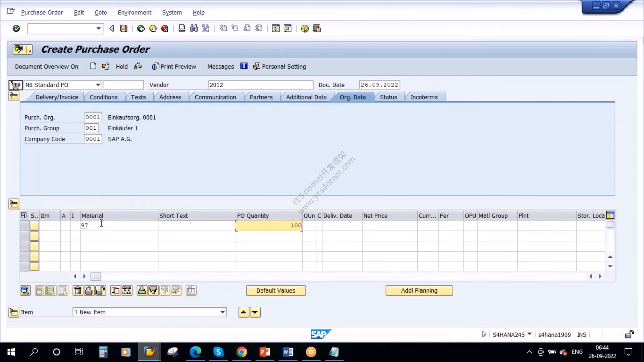644x362 pixels.
Task: Click the blue Messages info icon
Action: (244, 66)
